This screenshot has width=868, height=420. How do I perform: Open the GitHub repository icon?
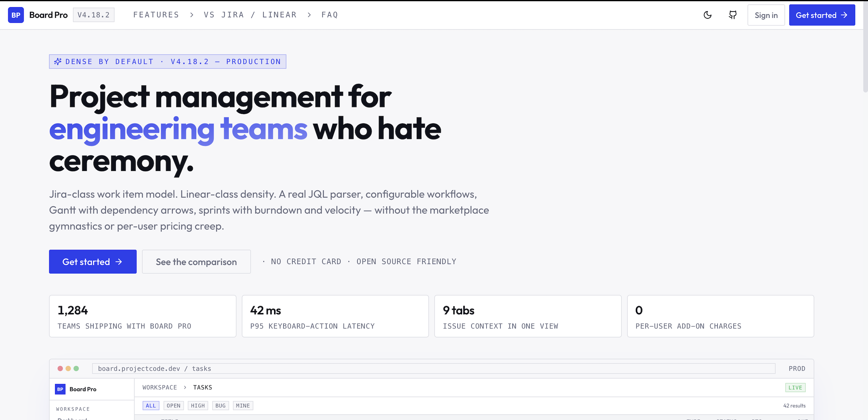coord(733,15)
